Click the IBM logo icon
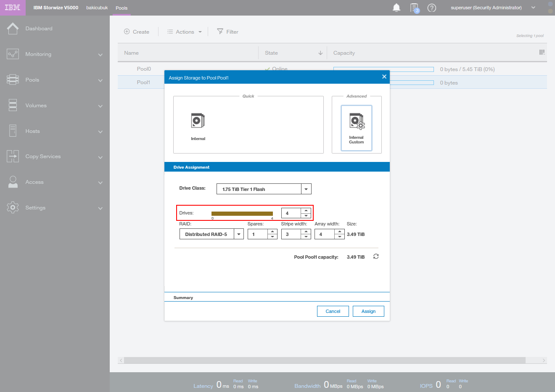 point(13,8)
